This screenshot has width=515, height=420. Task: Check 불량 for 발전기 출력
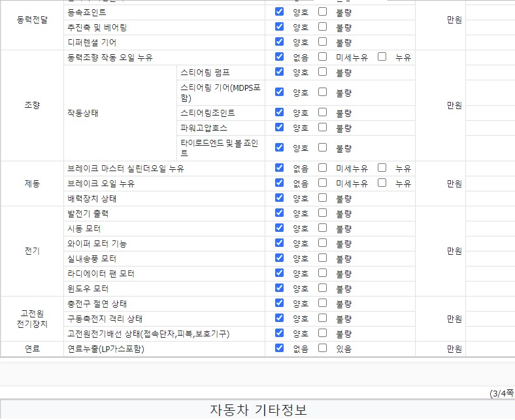[322, 213]
